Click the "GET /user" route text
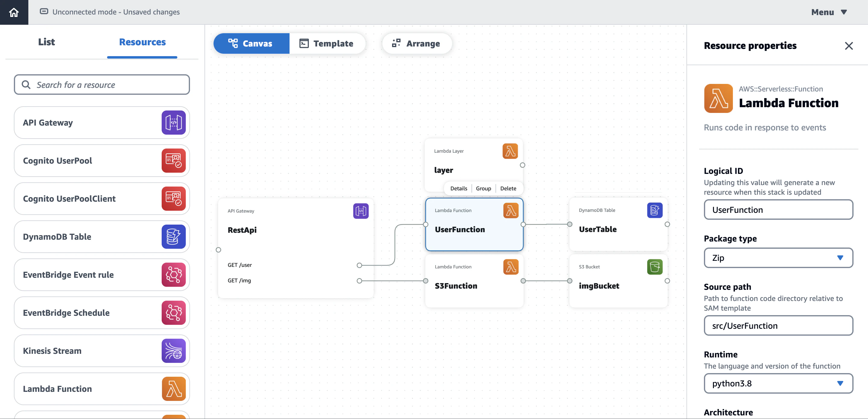This screenshot has width=868, height=419. pyautogui.click(x=239, y=265)
